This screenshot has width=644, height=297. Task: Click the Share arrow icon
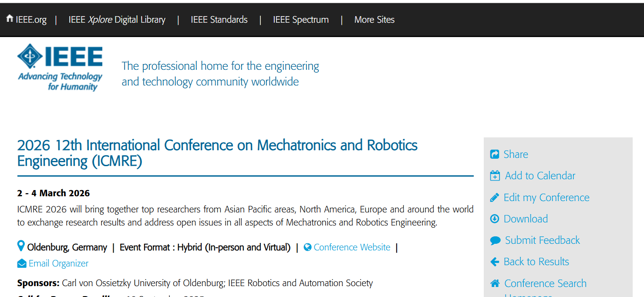[x=495, y=154]
